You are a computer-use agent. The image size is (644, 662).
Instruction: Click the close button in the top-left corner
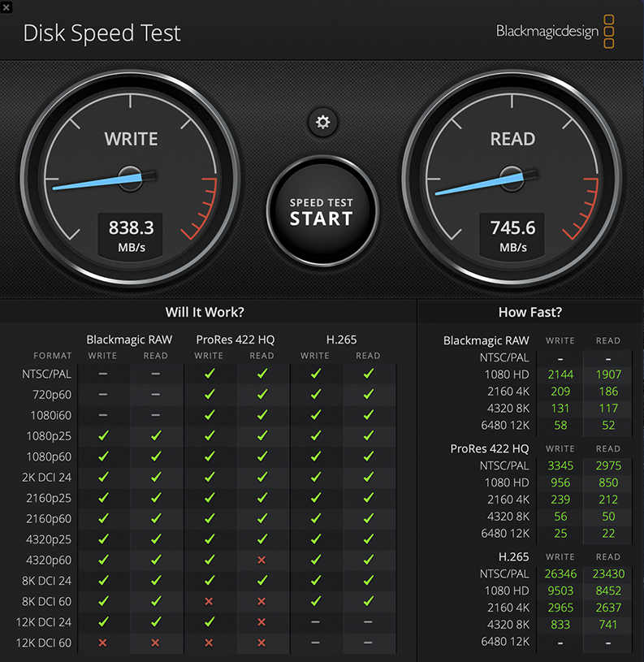tap(8, 8)
